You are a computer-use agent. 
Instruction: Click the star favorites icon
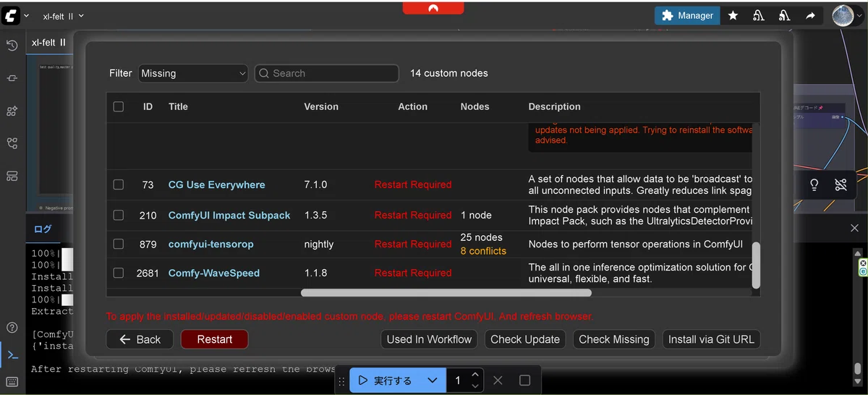733,15
